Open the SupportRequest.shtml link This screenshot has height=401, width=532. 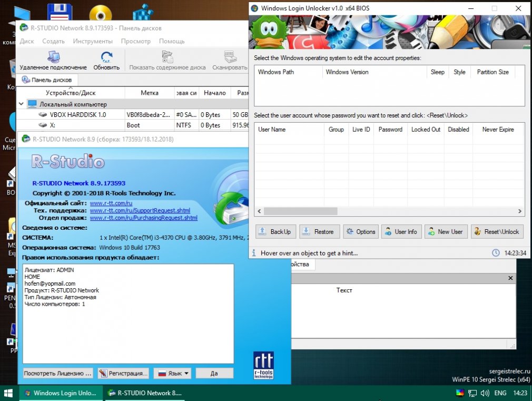140,211
